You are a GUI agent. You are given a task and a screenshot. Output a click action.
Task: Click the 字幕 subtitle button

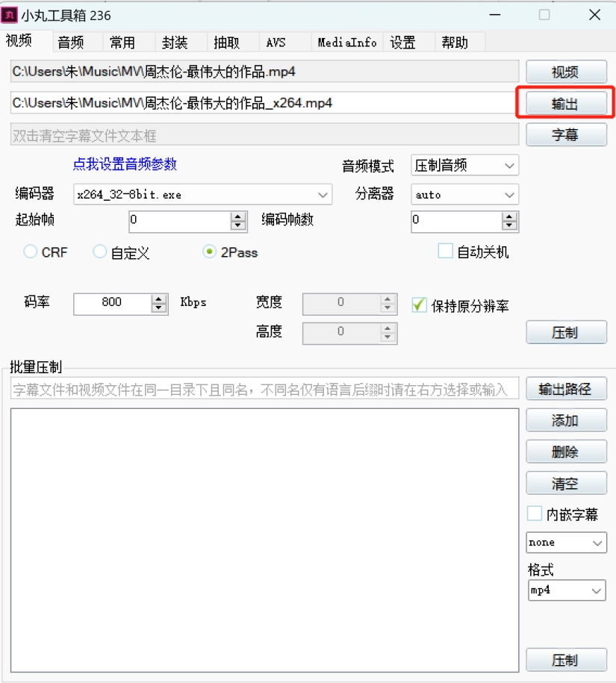coord(566,134)
